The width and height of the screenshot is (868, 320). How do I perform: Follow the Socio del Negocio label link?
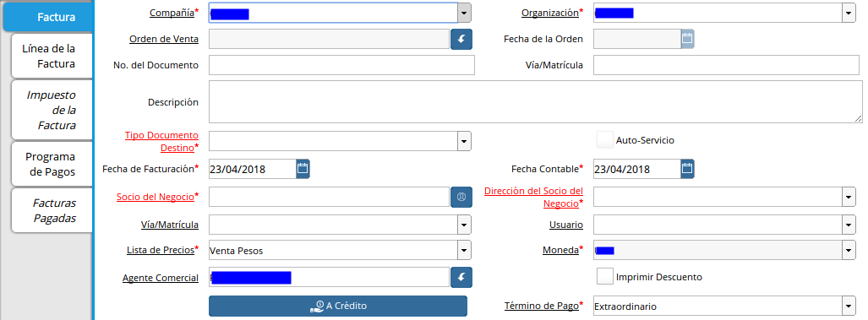pyautogui.click(x=156, y=196)
